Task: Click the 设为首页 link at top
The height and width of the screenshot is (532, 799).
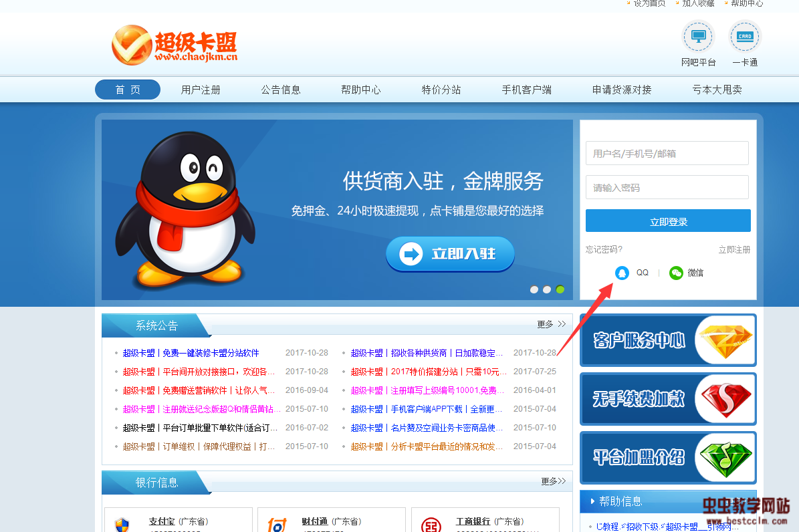Action: [x=649, y=3]
